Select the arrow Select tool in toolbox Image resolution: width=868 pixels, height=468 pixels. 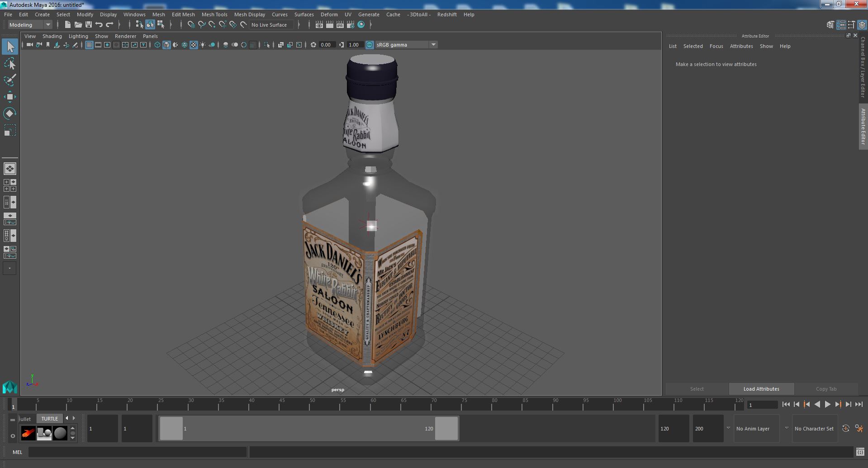tap(10, 47)
